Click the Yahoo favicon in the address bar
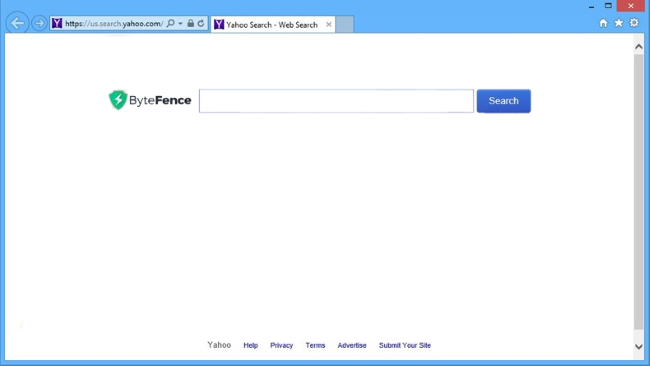The width and height of the screenshot is (650, 366). tap(57, 23)
